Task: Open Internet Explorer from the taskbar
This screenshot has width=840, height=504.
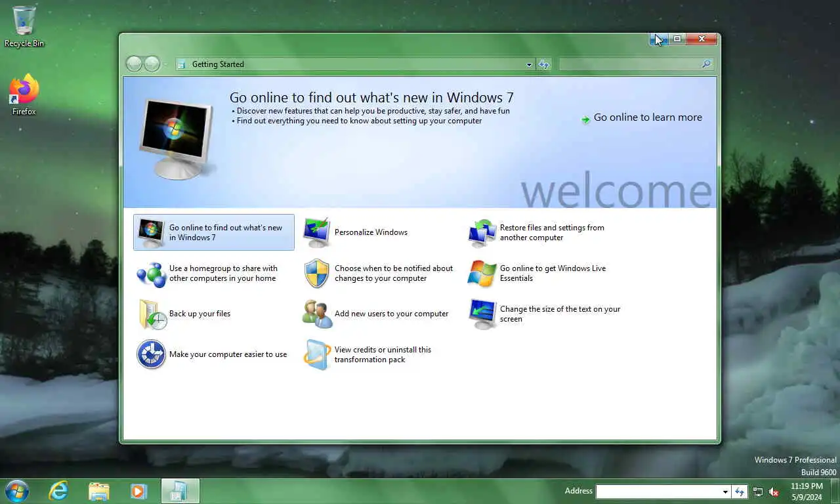Action: coord(58,491)
